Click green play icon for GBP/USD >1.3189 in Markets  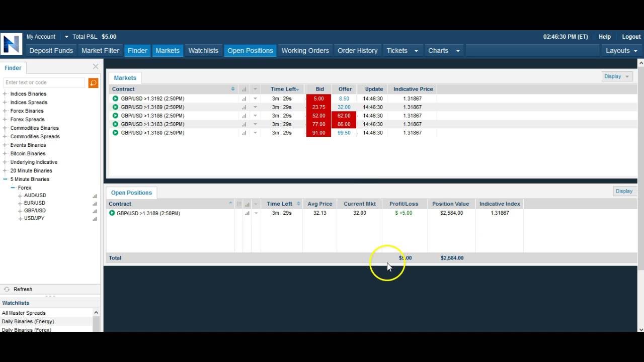(x=115, y=107)
